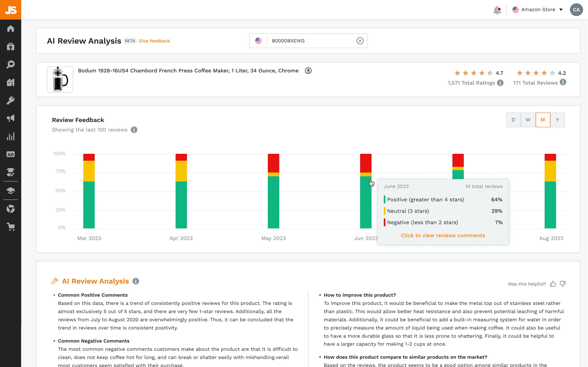Click the 'May 2023' axis label
588x367 pixels.
click(273, 238)
